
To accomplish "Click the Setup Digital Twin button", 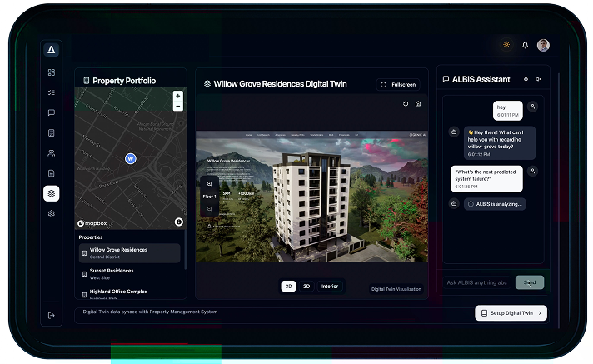I will (x=511, y=313).
